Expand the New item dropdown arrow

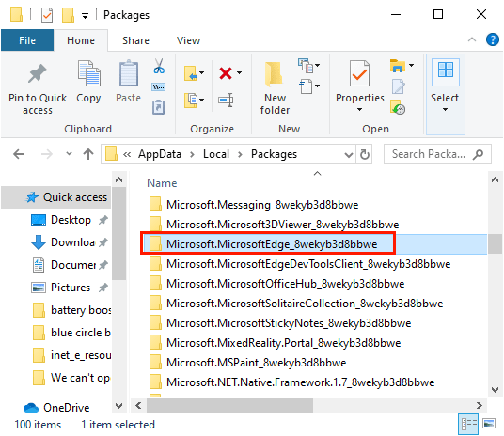[317, 65]
